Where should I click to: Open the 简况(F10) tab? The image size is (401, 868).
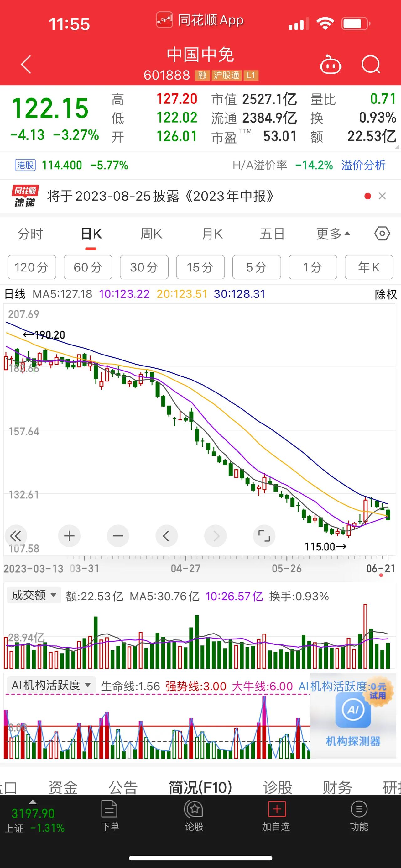point(200,787)
